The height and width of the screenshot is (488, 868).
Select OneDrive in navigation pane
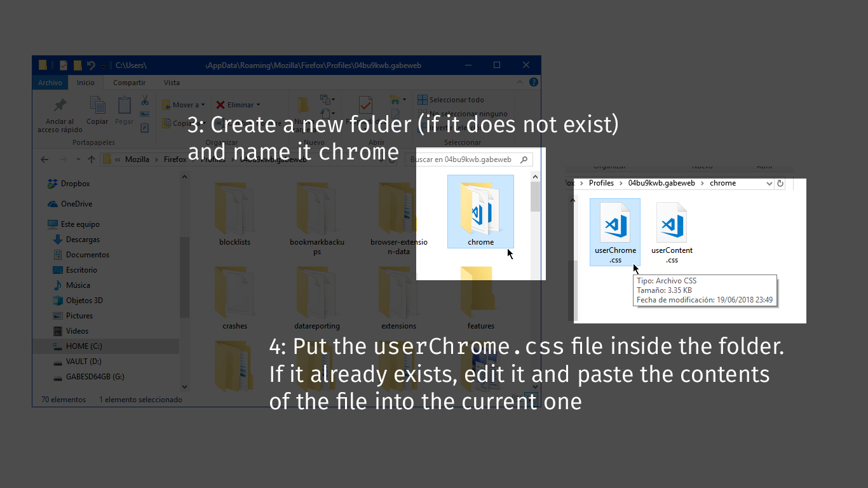pos(76,204)
